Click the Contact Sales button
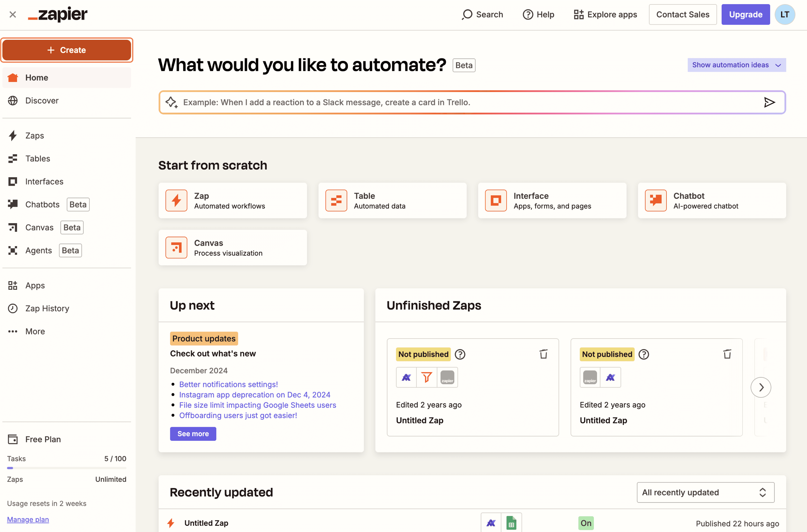Viewport: 807px width, 532px height. click(682, 15)
